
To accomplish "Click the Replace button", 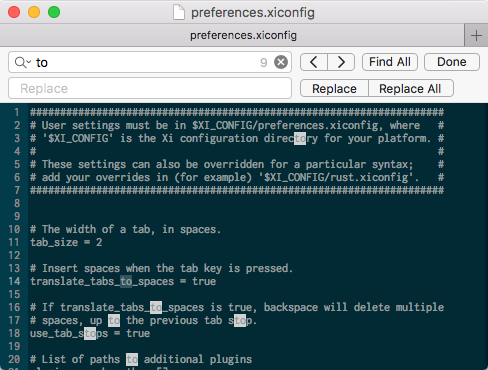I will [x=334, y=88].
